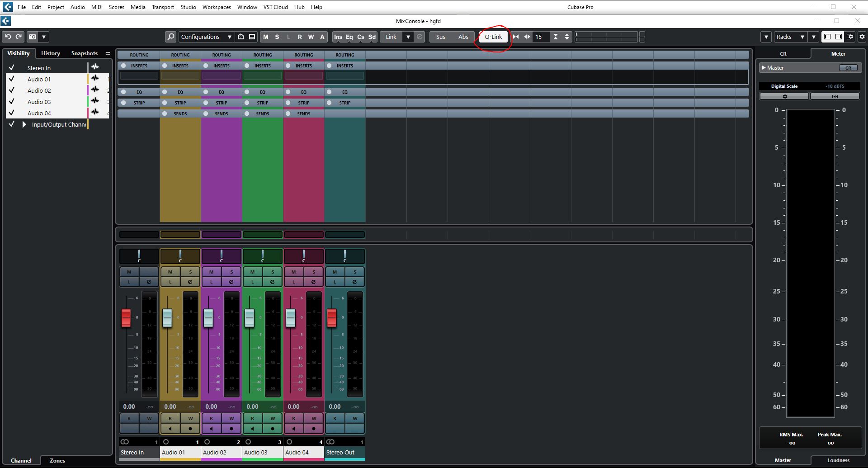Click the Abs button
Image resolution: width=868 pixels, height=468 pixels.
pos(463,37)
